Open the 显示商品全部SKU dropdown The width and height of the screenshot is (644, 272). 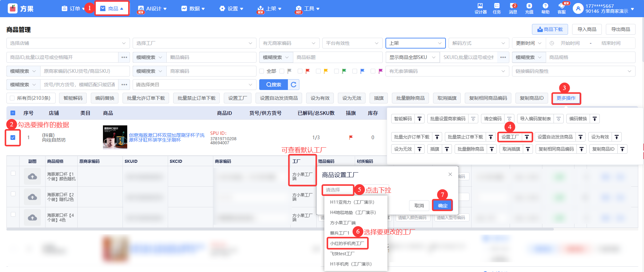click(413, 57)
